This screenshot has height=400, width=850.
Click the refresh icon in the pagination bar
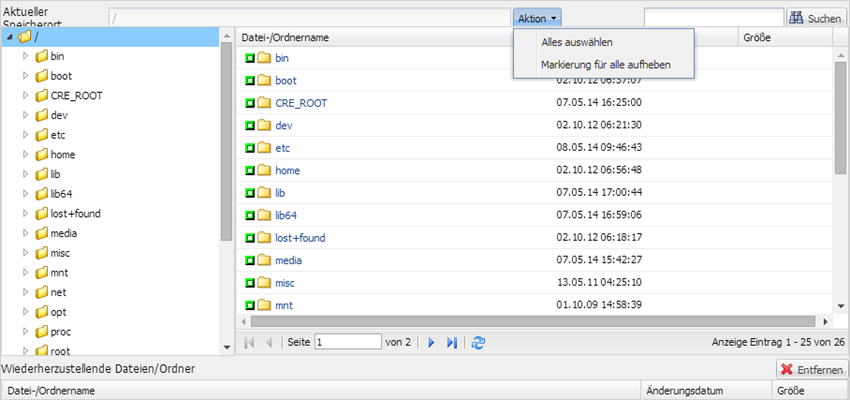[478, 343]
